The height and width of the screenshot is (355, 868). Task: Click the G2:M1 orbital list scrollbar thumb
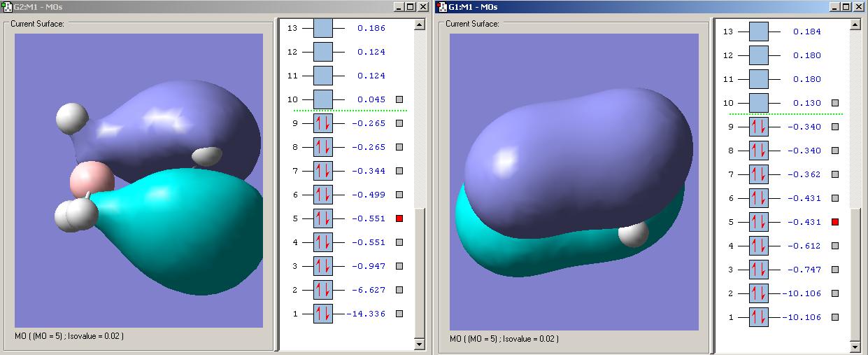420,273
